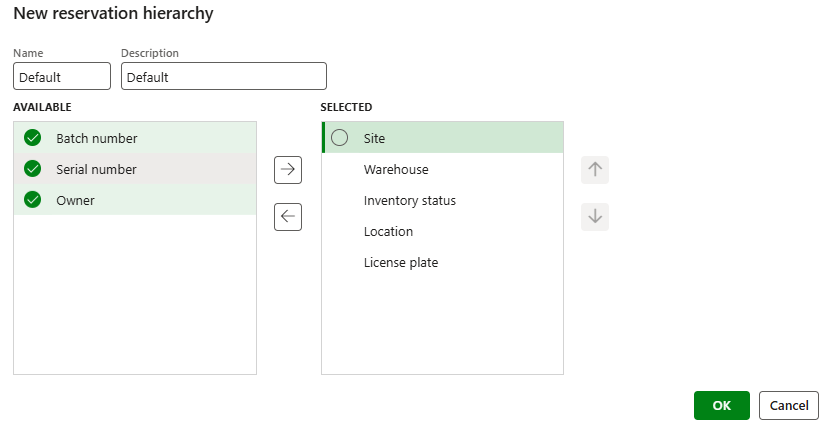The height and width of the screenshot is (447, 830).
Task: Click the Name input field
Action: (x=62, y=77)
